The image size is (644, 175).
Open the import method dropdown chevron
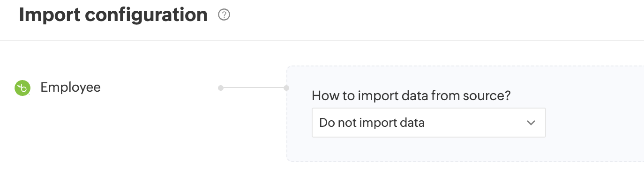click(531, 123)
